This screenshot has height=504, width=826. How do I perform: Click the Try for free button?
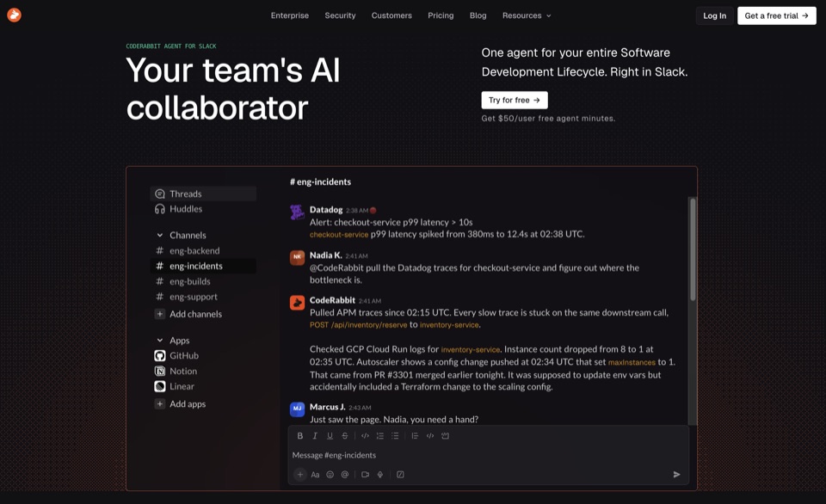(x=515, y=100)
